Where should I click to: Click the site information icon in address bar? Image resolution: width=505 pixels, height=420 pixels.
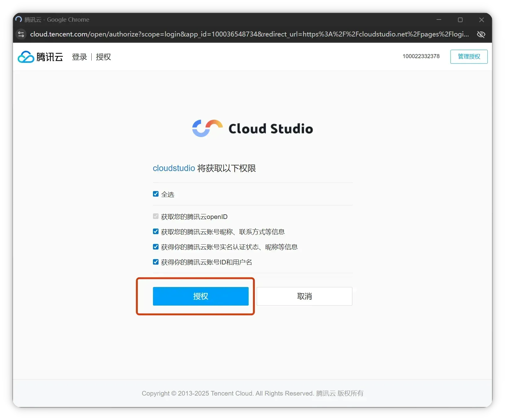point(21,34)
